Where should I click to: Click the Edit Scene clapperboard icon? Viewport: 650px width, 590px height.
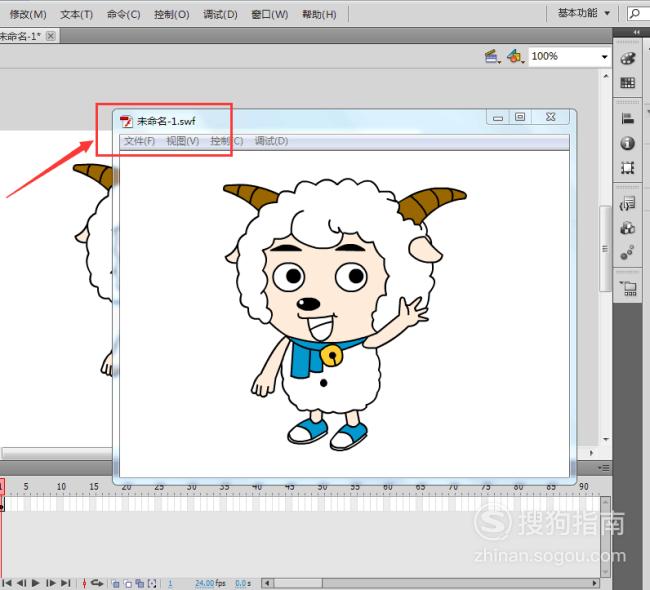492,56
